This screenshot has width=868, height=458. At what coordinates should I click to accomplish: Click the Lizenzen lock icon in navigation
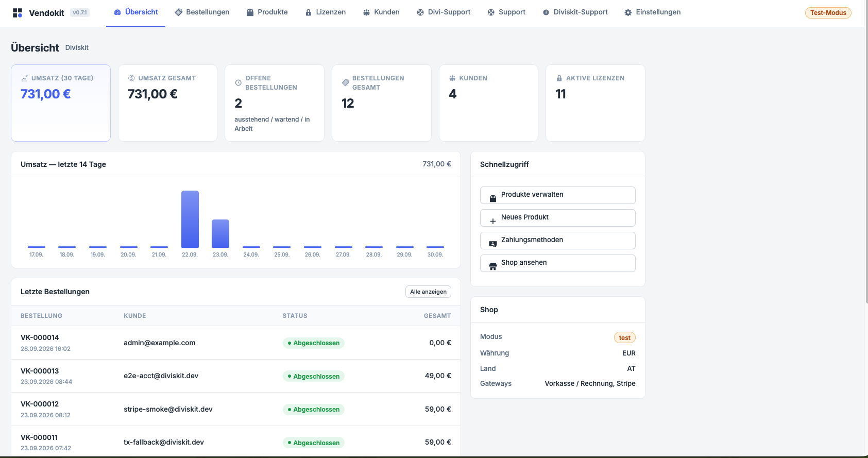[309, 12]
